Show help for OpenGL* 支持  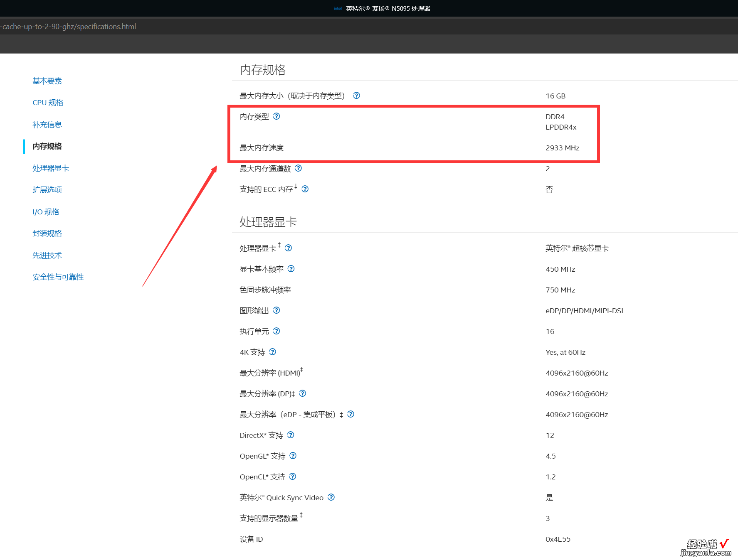click(x=293, y=456)
